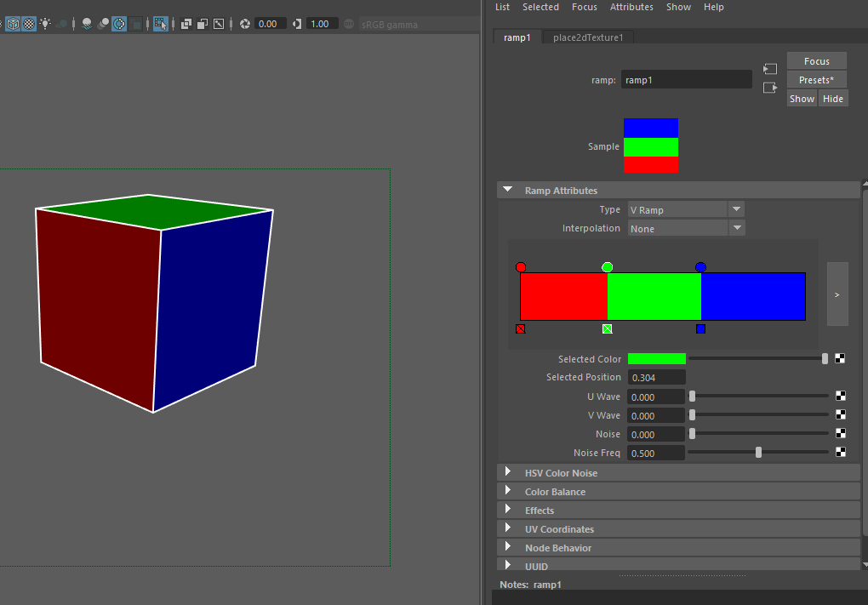
Task: Click the Selected Position input field
Action: click(656, 377)
